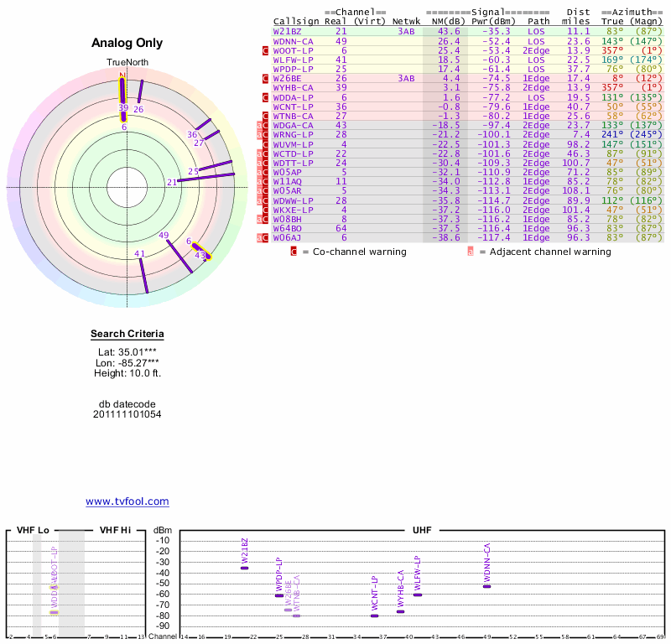Image resolution: width=671 pixels, height=644 pixels.
Task: Open the WYHB-CA callsign row
Action: pos(294,87)
